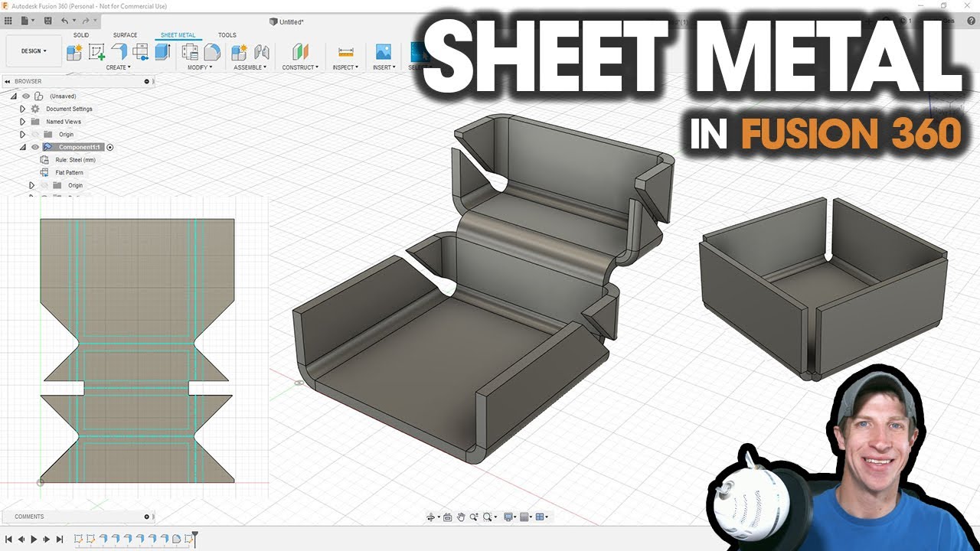Screen dimensions: 980x551
Task: Jump to the timeline end
Action: (x=60, y=540)
